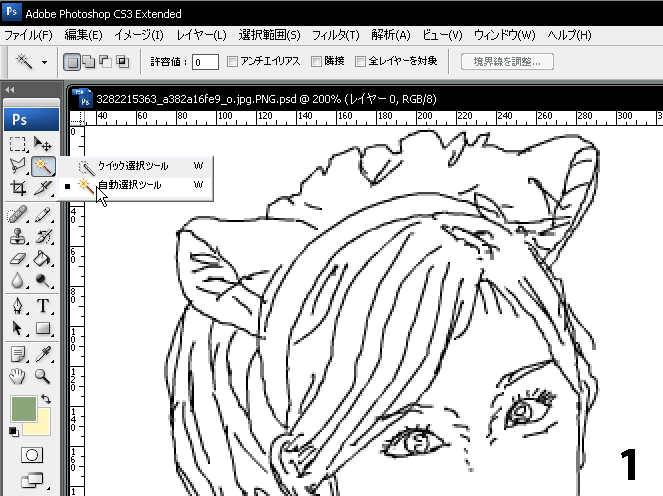Open the フィルタ(T) menu
This screenshot has width=663, height=496.
point(336,35)
